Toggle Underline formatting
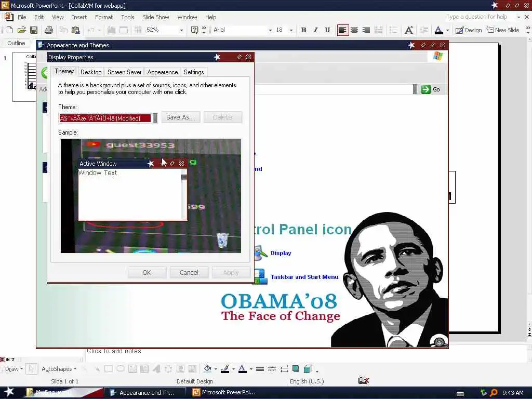The image size is (532, 399). [327, 30]
